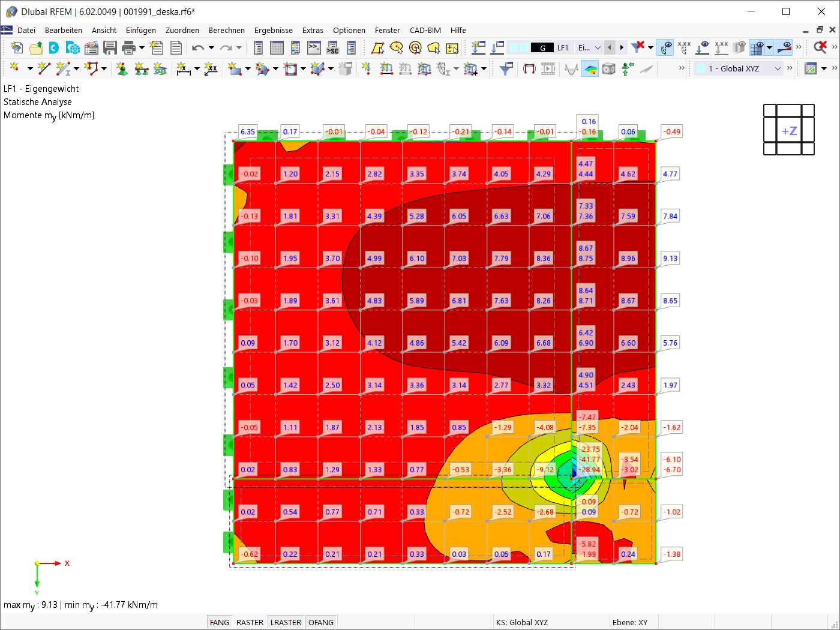Image resolution: width=840 pixels, height=630 pixels.
Task: Open the Datei menu
Action: coord(26,30)
